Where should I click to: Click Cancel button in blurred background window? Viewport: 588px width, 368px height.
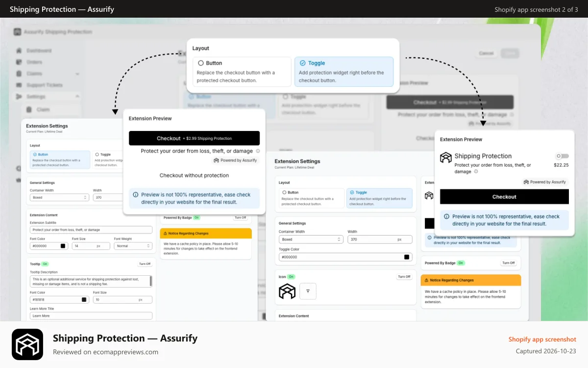coord(486,53)
